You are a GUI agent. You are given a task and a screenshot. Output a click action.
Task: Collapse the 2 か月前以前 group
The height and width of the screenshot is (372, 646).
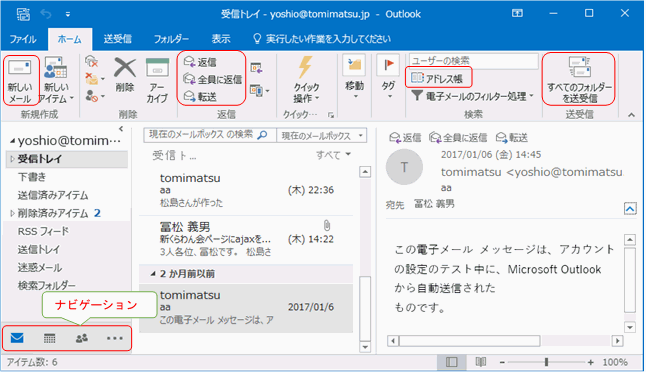click(x=153, y=274)
